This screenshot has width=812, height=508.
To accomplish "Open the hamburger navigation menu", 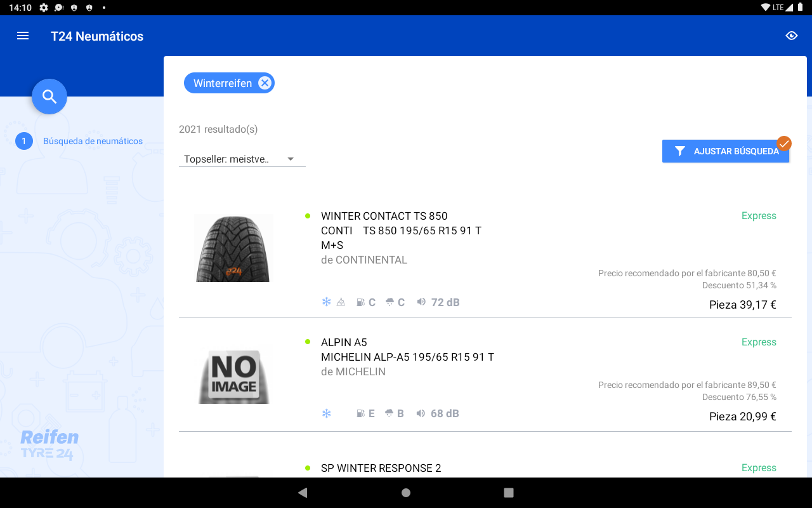I will pyautogui.click(x=23, y=36).
